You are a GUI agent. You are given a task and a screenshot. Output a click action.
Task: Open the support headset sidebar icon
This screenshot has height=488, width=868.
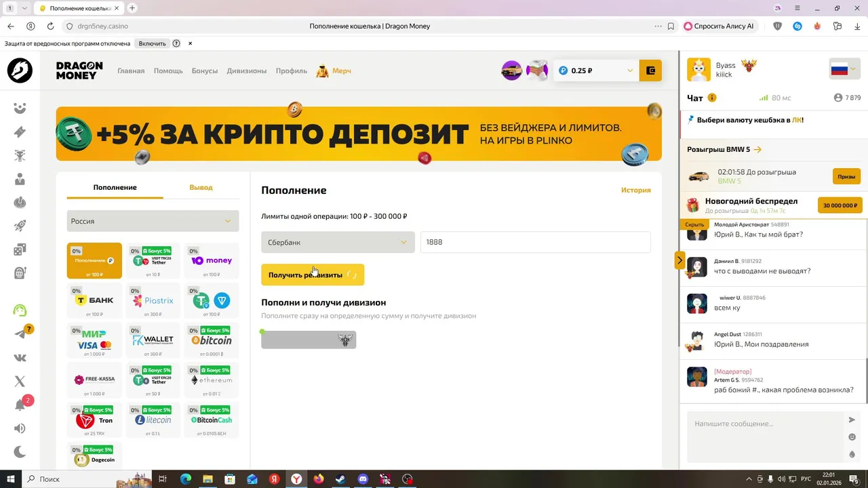[20, 310]
